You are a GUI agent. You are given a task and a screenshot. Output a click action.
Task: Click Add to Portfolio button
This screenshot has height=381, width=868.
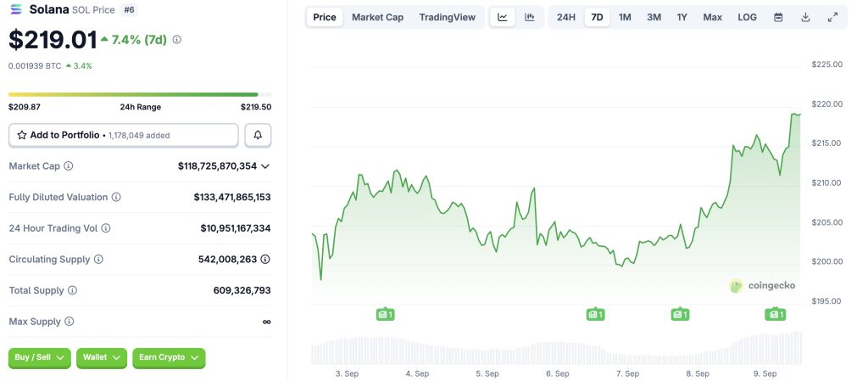123,135
